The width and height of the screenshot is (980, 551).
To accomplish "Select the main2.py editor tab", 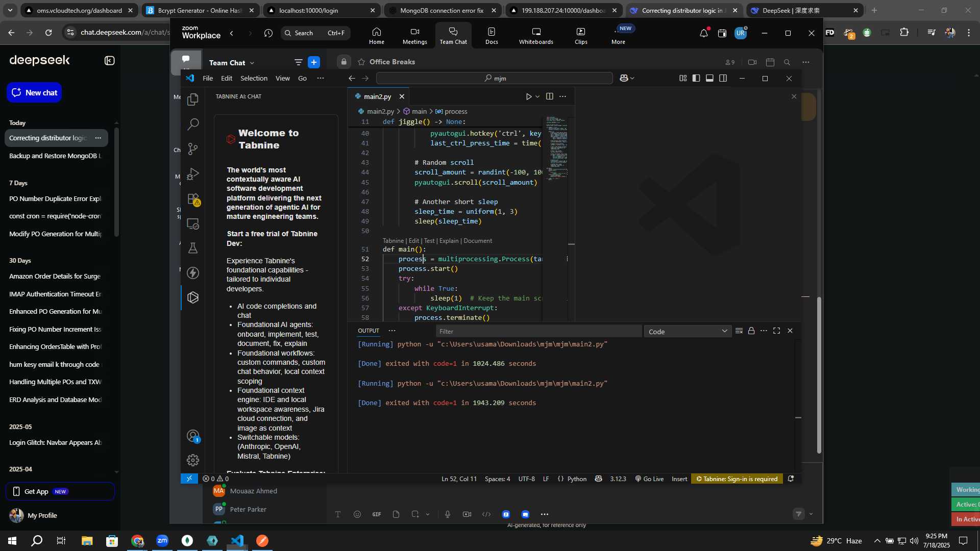I will 377,96.
